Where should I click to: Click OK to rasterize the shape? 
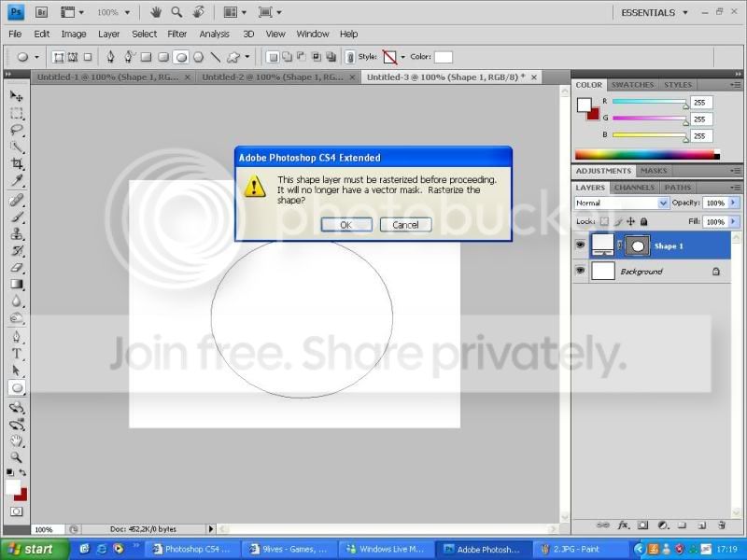[346, 225]
